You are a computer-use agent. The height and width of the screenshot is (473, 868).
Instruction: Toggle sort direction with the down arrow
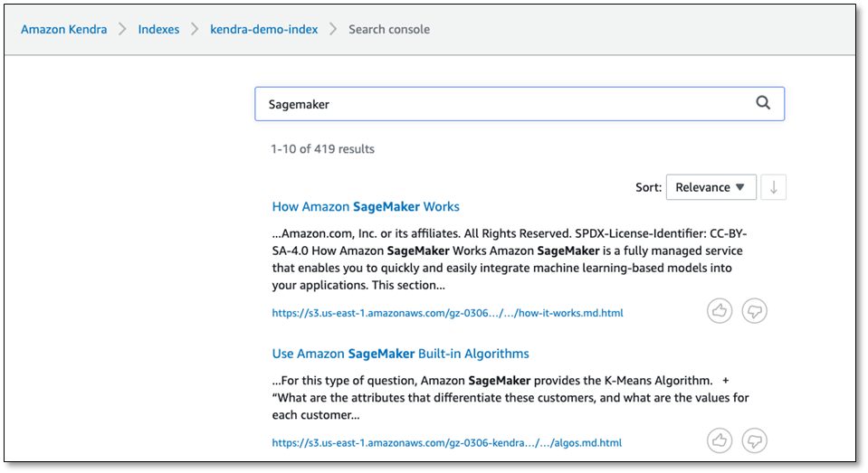pos(774,187)
